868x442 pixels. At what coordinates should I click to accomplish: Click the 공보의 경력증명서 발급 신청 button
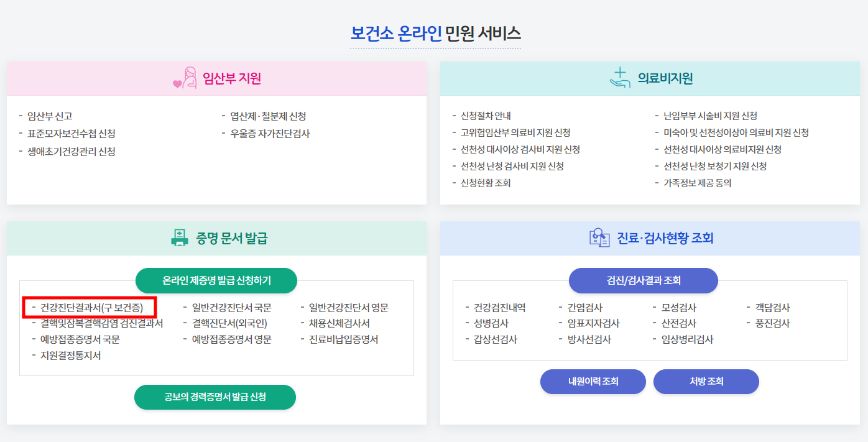point(215,397)
